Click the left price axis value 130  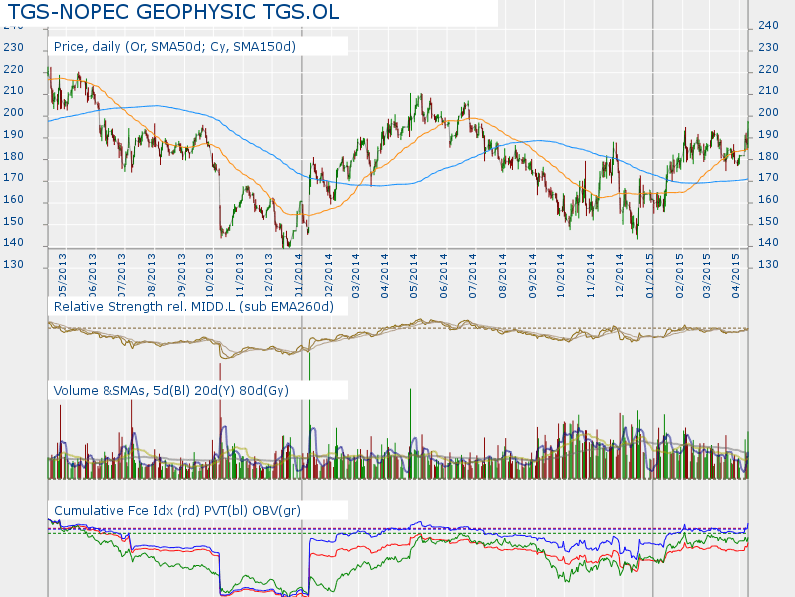click(14, 264)
